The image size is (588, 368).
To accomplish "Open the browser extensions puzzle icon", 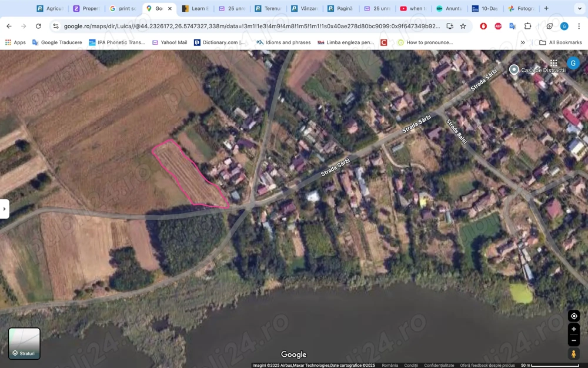I will coord(527,26).
